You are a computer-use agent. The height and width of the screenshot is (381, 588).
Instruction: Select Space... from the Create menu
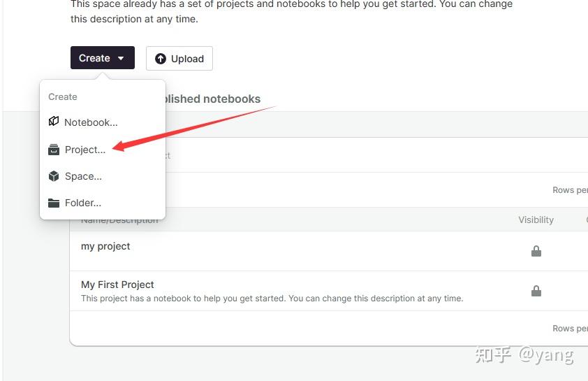click(x=83, y=176)
